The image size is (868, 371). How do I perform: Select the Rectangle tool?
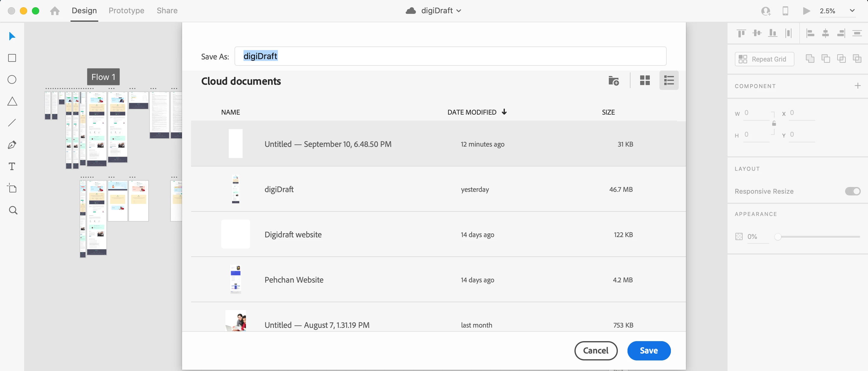[12, 58]
